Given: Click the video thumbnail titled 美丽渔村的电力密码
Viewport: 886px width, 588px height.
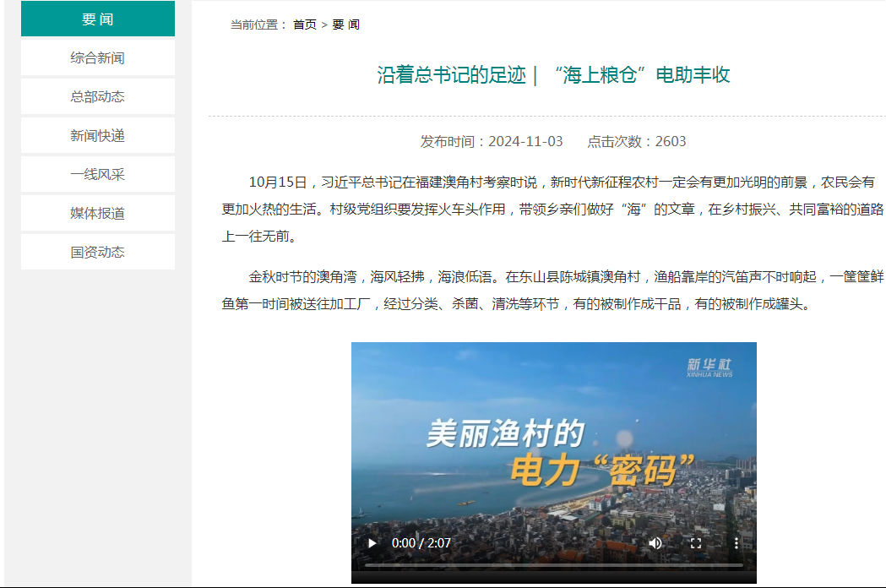Looking at the screenshot, I should (x=554, y=462).
